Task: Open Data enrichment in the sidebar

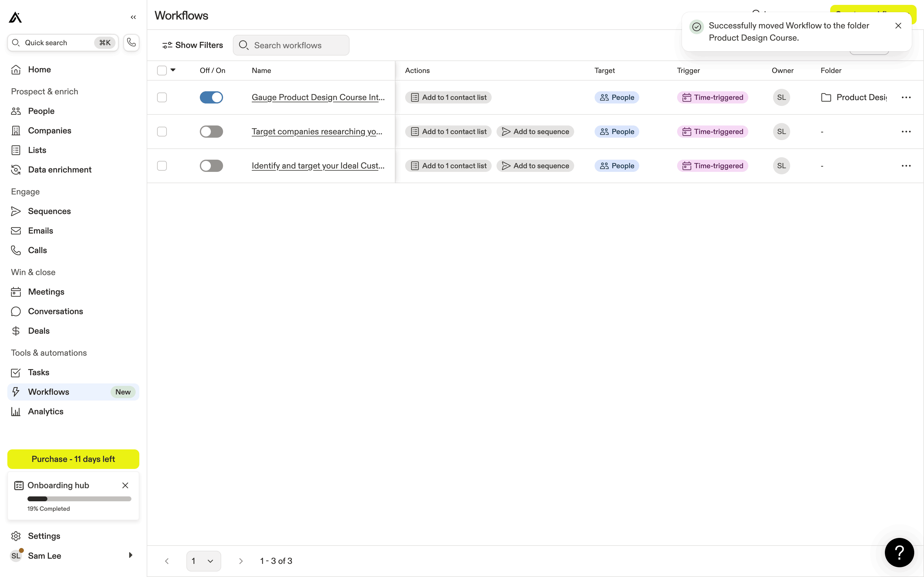Action: 60,169
